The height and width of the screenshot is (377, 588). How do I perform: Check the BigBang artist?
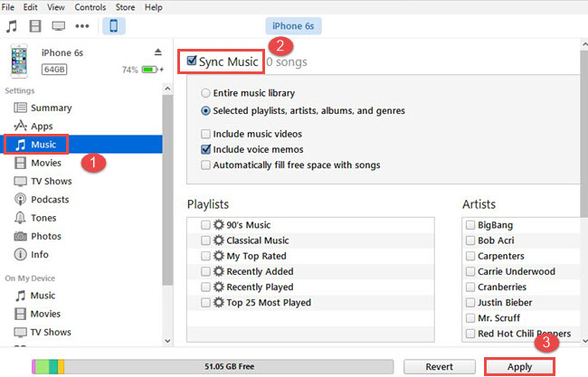coord(470,225)
